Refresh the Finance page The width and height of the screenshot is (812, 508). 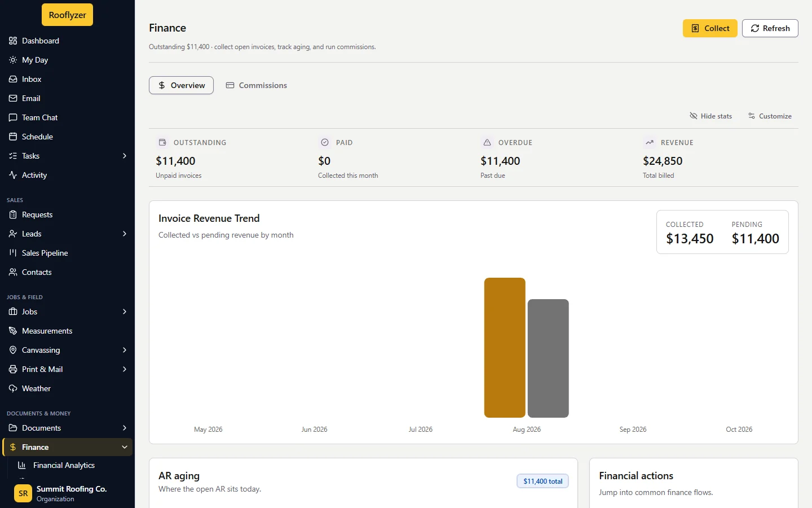[770, 28]
